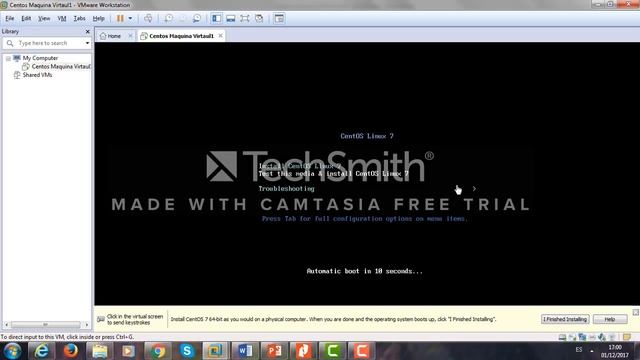
Task: Click the library horizontal scrollbar
Action: [x=45, y=324]
